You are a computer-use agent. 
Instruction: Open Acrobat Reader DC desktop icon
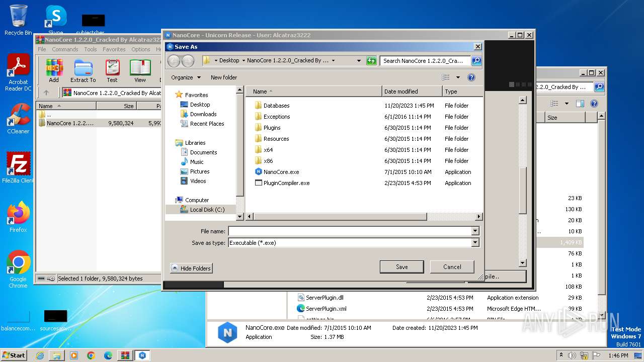(x=18, y=73)
